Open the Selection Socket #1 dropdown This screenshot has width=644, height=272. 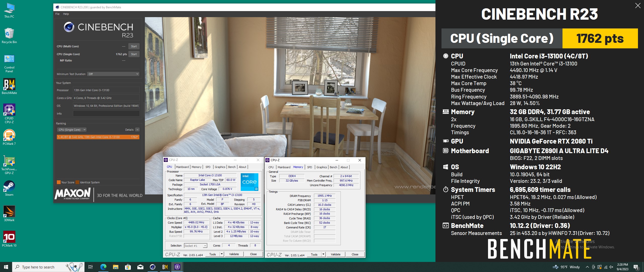coord(195,246)
